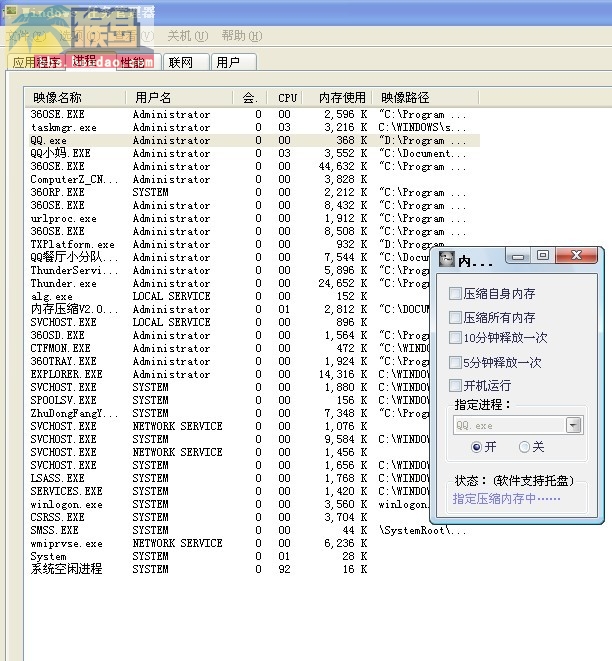
Task: Open the 指定进程 dropdown arrow
Action: pos(573,425)
